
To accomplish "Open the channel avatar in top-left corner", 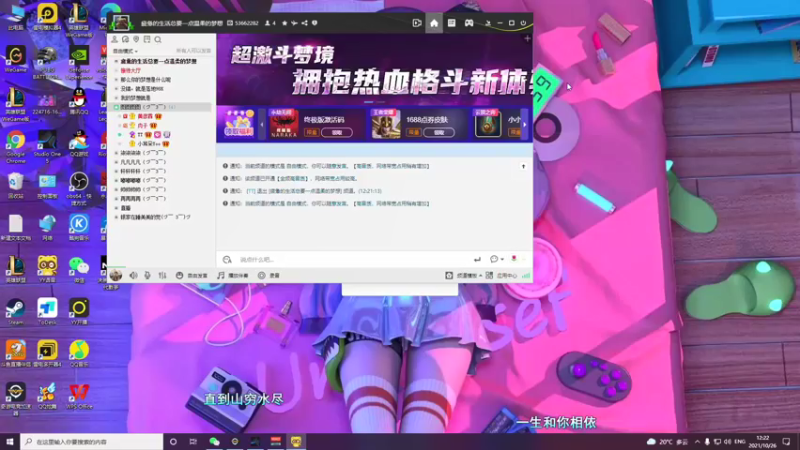I will [x=121, y=23].
